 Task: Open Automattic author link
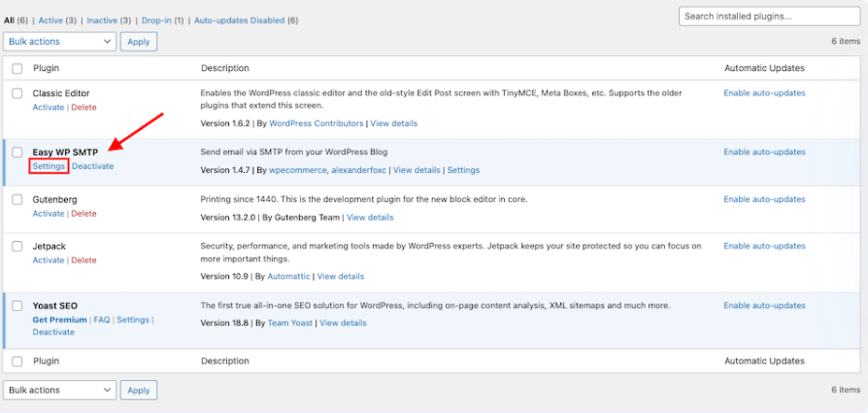[288, 276]
